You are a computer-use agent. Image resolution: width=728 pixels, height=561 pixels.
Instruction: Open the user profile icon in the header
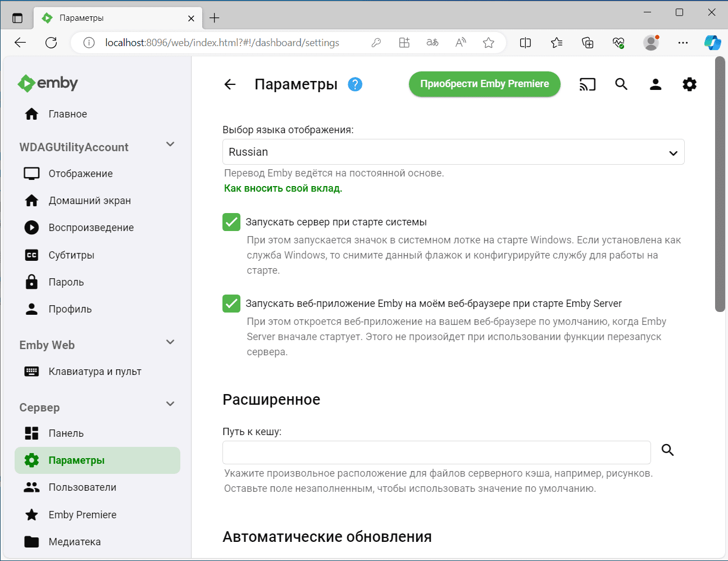tap(655, 84)
